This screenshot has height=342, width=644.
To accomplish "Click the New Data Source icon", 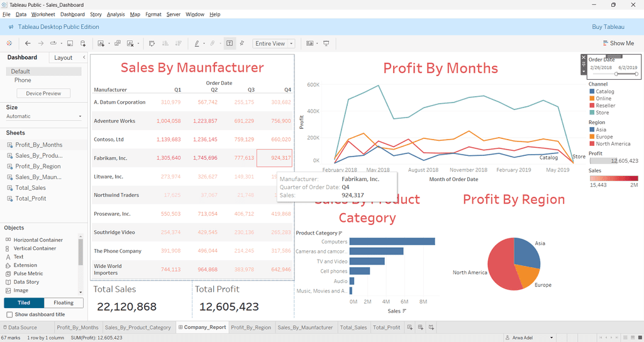I will tap(83, 43).
